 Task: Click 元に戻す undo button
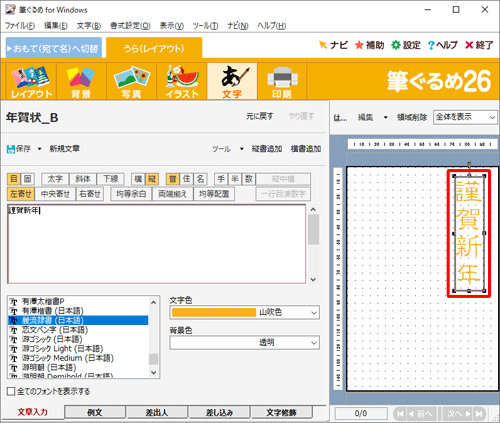(x=260, y=116)
